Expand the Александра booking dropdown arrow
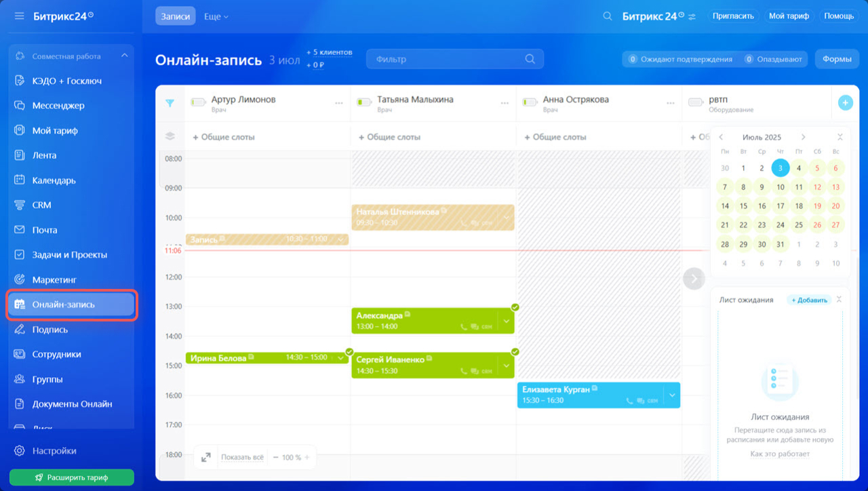This screenshot has height=491, width=868. [507, 321]
